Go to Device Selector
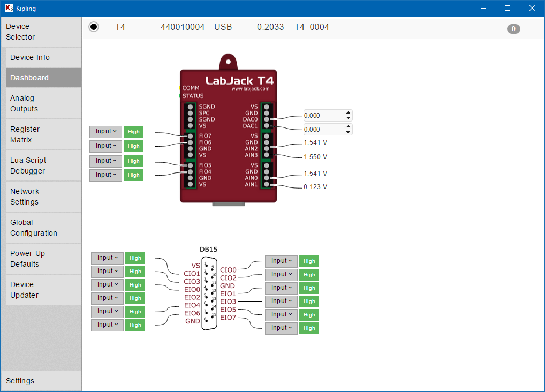The width and height of the screenshot is (545, 392). (41, 32)
